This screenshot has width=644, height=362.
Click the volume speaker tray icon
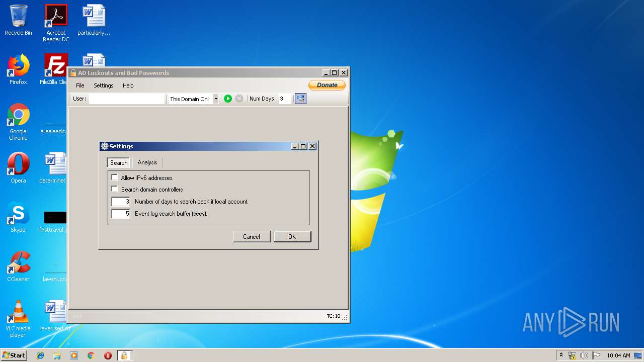(x=584, y=355)
